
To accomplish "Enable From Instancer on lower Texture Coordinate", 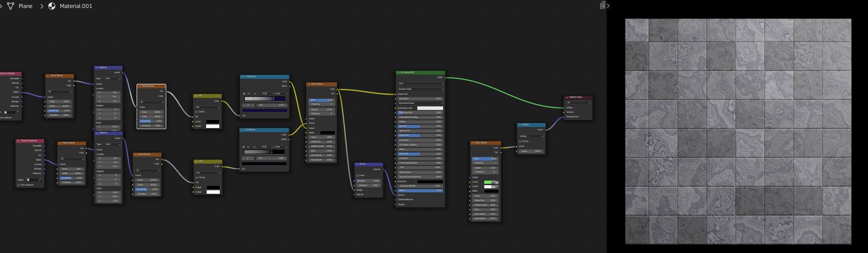I will [x=19, y=185].
